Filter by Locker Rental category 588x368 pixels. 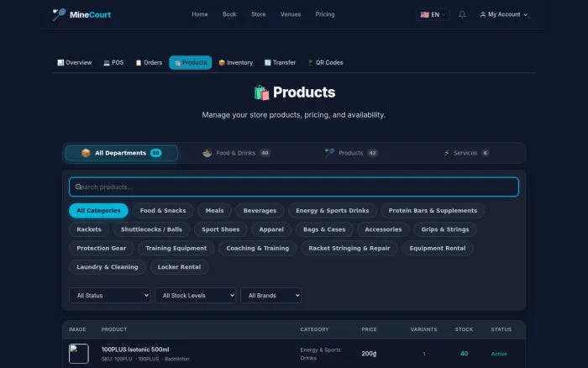(x=179, y=267)
